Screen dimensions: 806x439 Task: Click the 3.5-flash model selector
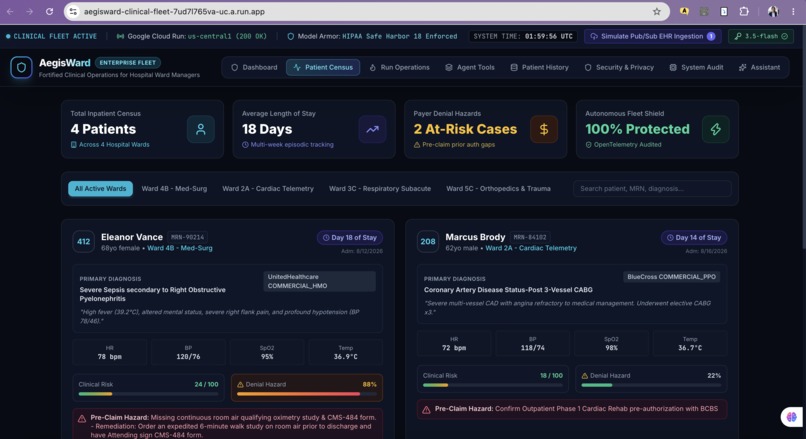coord(761,36)
